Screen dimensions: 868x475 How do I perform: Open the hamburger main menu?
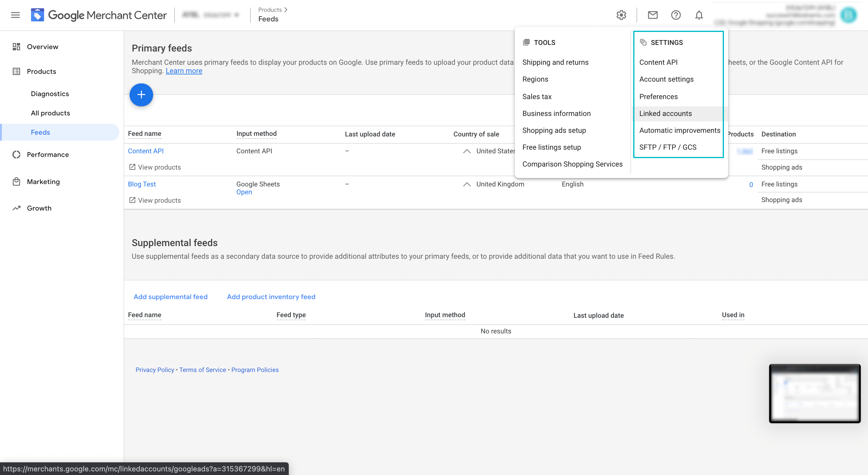pyautogui.click(x=15, y=15)
